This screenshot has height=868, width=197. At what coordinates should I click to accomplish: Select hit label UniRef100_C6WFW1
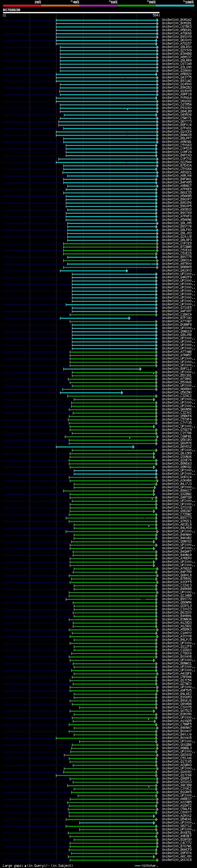click(177, 437)
